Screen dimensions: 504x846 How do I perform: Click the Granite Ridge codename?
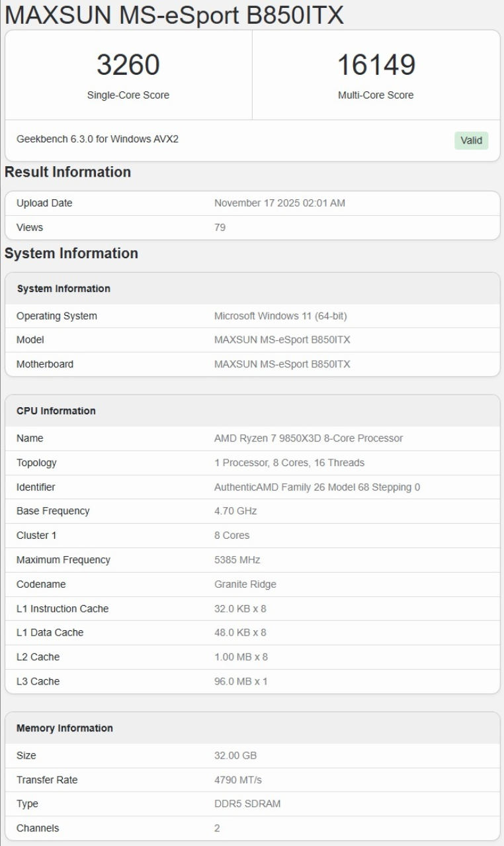click(245, 585)
